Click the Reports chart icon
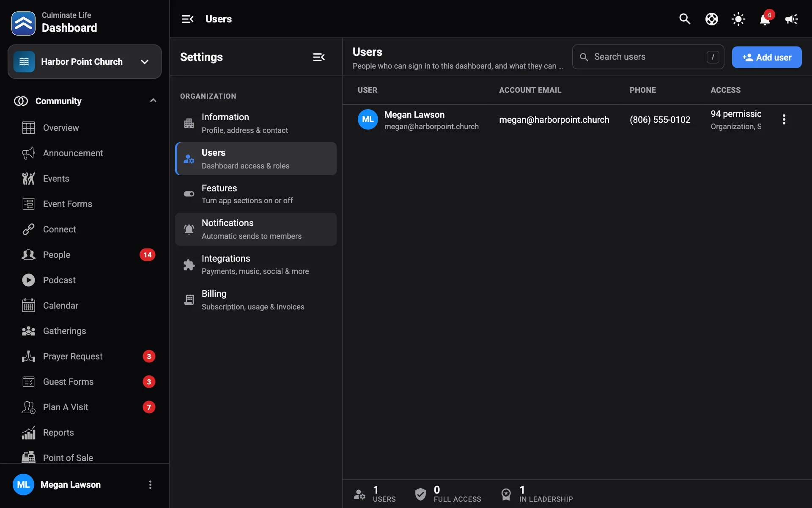This screenshot has width=812, height=508. pyautogui.click(x=28, y=433)
